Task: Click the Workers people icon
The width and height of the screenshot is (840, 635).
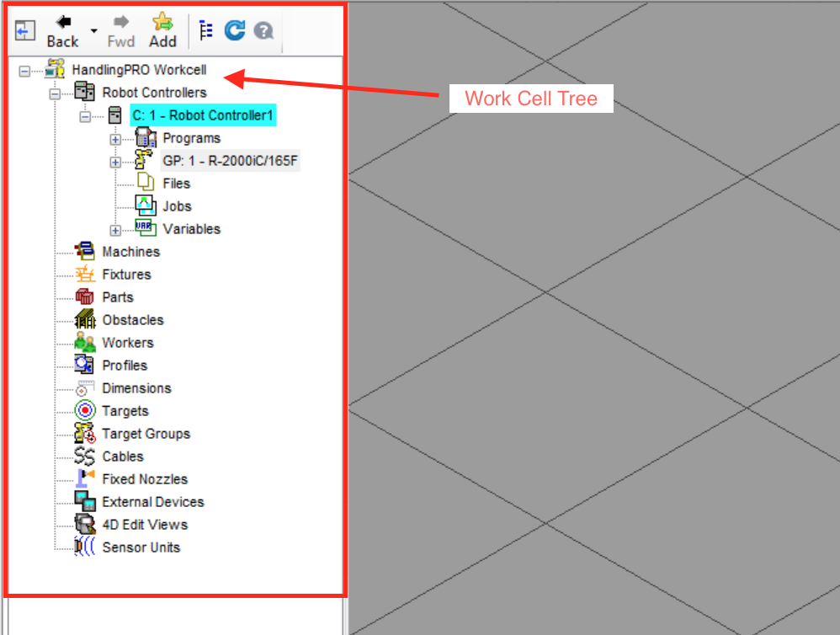Action: [85, 342]
